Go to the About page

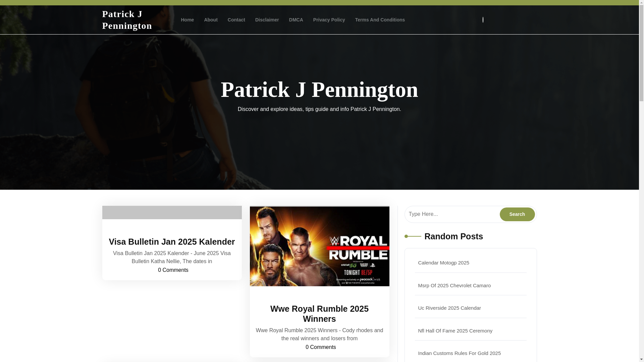(211, 20)
